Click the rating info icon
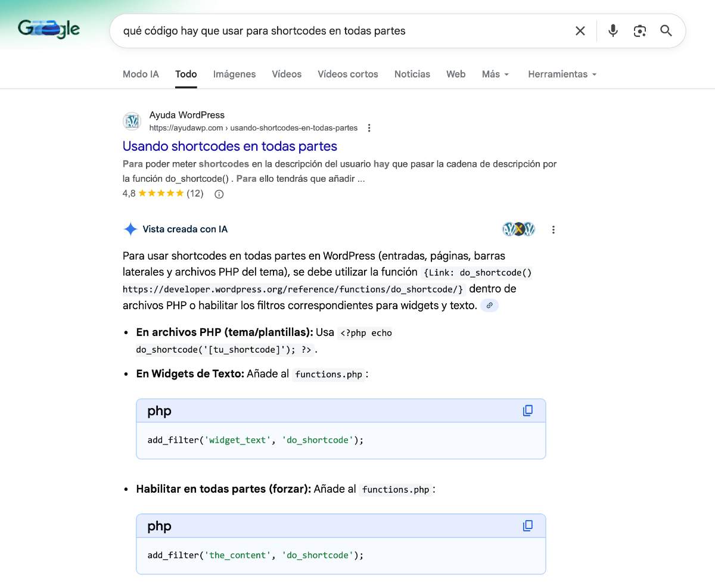715x588 pixels. point(219,194)
